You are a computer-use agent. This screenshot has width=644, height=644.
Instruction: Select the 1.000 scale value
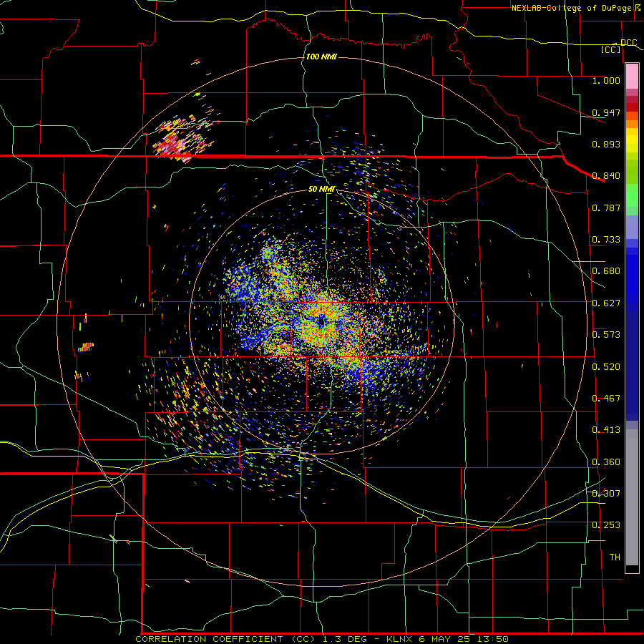[x=606, y=80]
